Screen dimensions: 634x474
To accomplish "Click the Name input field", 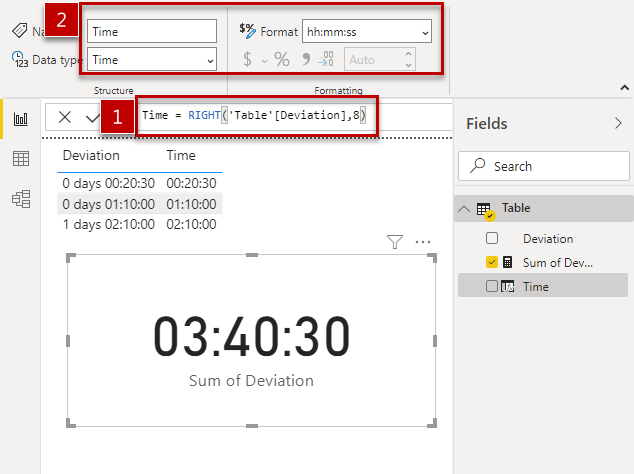I will 152,31.
